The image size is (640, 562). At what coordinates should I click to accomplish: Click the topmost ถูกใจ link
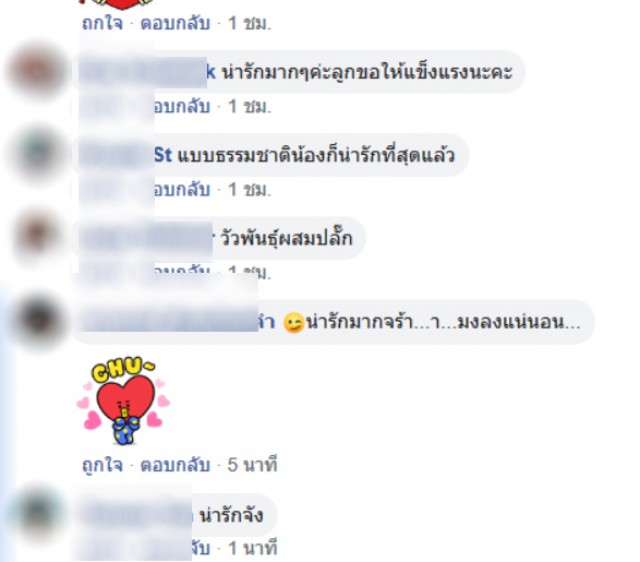(x=102, y=23)
